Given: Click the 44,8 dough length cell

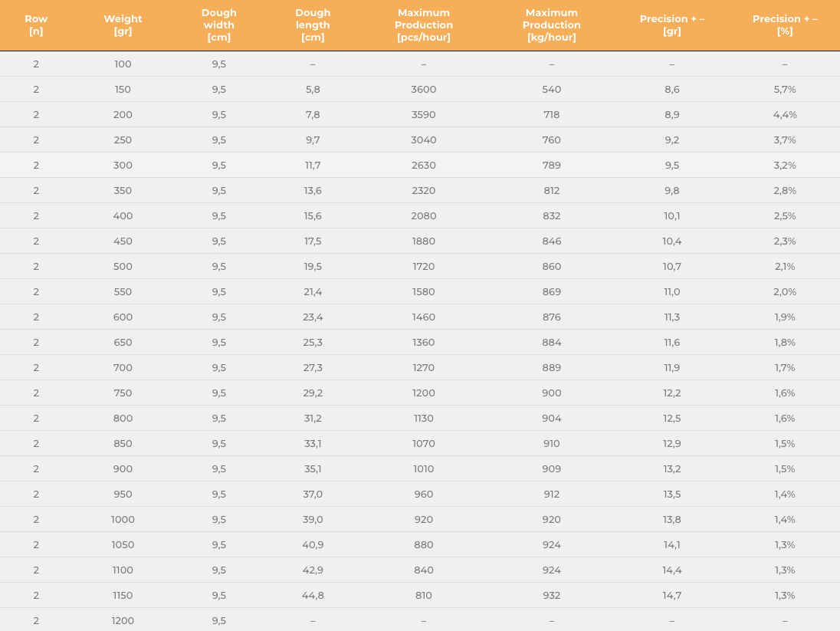Looking at the screenshot, I should (313, 596).
